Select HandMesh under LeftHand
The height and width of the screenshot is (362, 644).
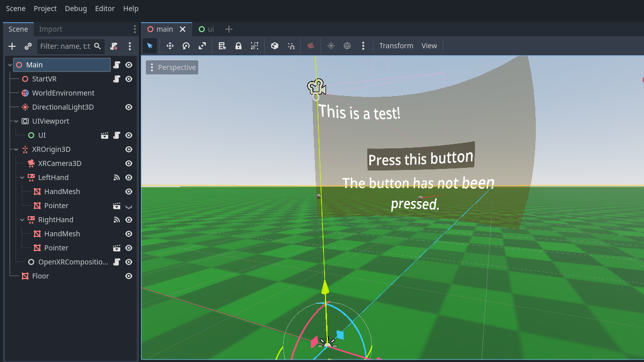62,192
